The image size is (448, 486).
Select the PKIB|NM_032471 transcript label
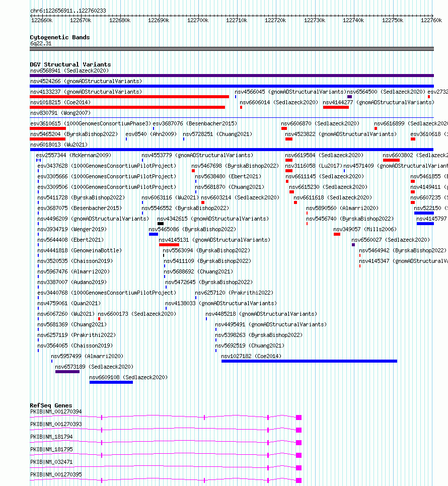point(51,462)
